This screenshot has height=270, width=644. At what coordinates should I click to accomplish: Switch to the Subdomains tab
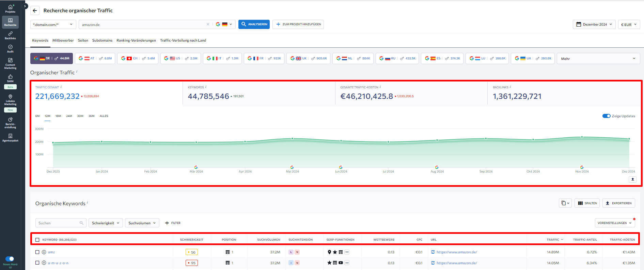pyautogui.click(x=102, y=40)
